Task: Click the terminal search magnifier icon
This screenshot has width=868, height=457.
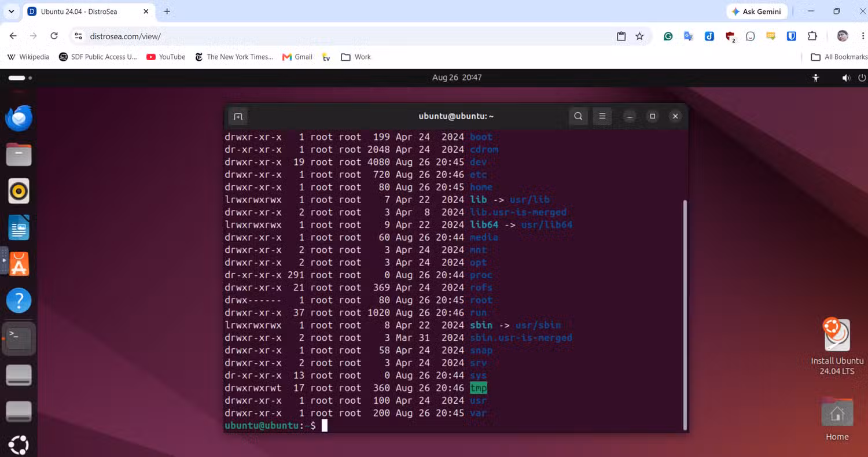Action: (578, 116)
